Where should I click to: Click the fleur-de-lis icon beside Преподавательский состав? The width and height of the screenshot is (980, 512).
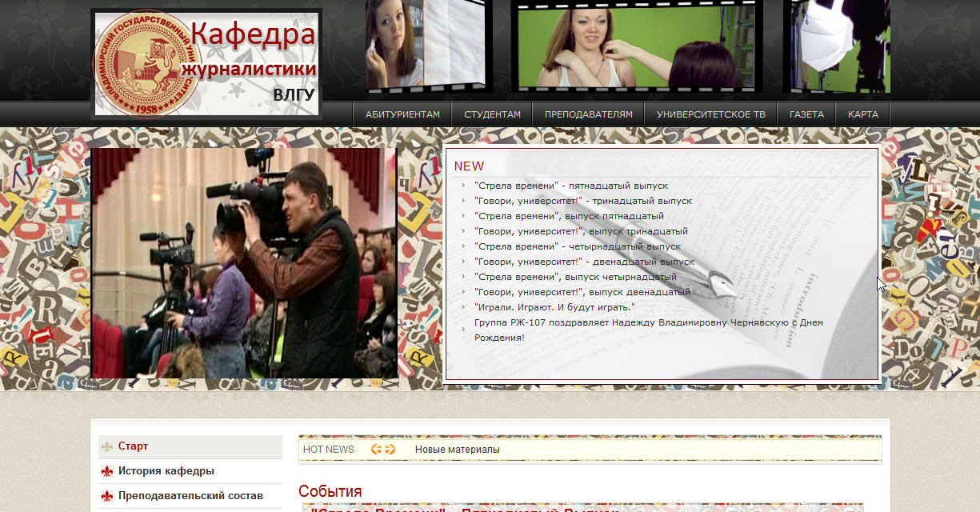pyautogui.click(x=106, y=497)
